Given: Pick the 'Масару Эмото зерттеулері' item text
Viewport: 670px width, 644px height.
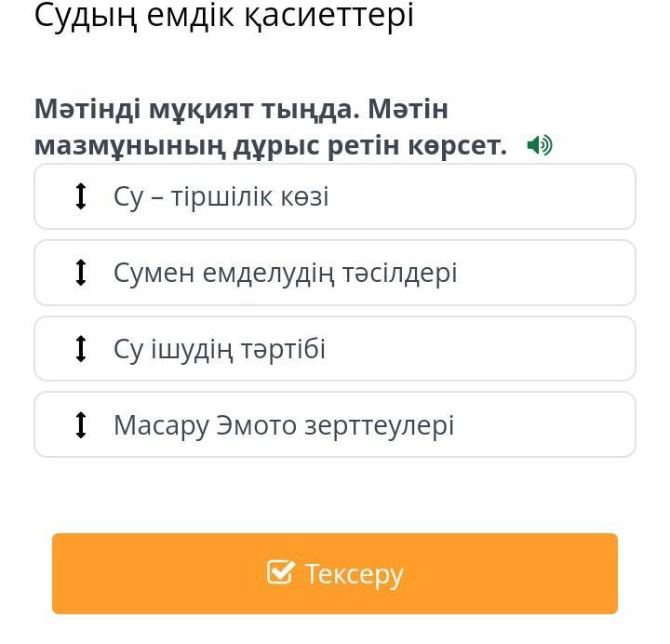Looking at the screenshot, I should tap(284, 425).
